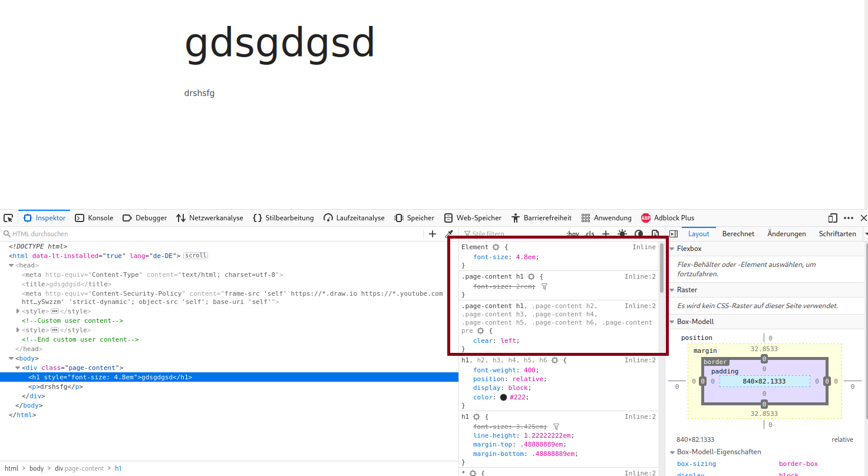868x476 pixels.
Task: Collapse Box-Modell-Eigenschaften section
Action: [672, 452]
